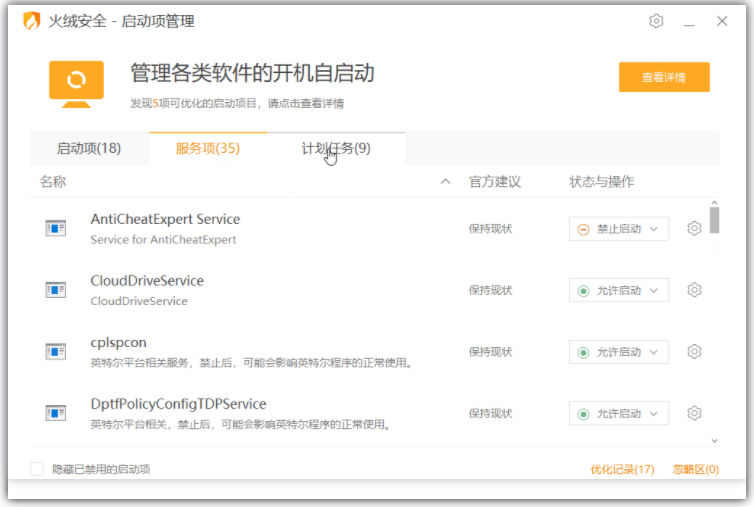Click 状态与操作 column header
Screen dimensions: 754x507
602,182
